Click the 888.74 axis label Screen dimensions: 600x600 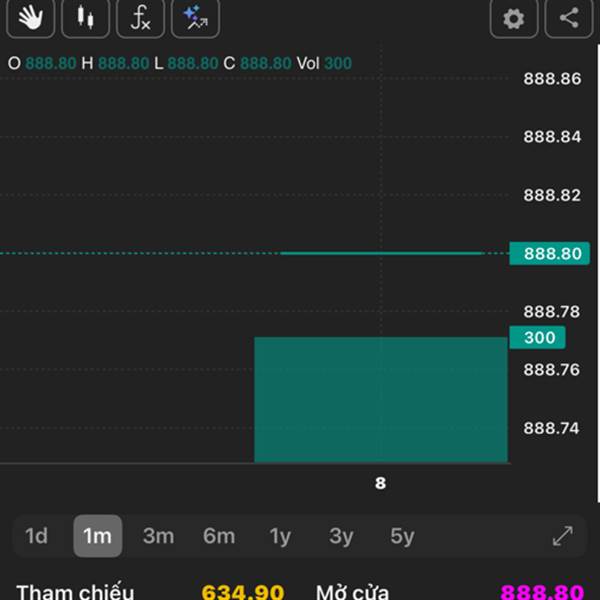(552, 428)
